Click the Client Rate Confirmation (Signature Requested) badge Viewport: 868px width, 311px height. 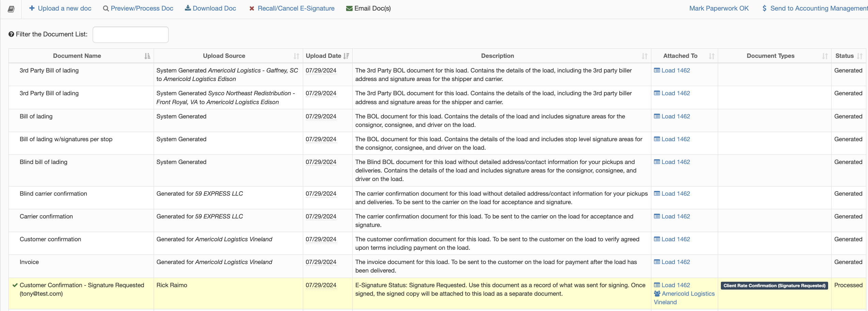[774, 286]
